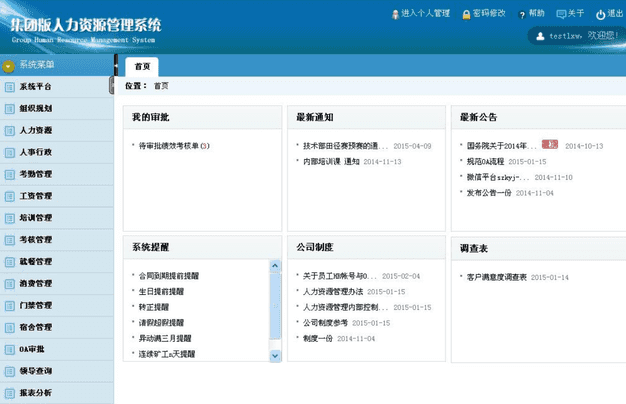The height and width of the screenshot is (404, 626).
Task: Open 规范OA流程 announcement
Action: point(485,162)
